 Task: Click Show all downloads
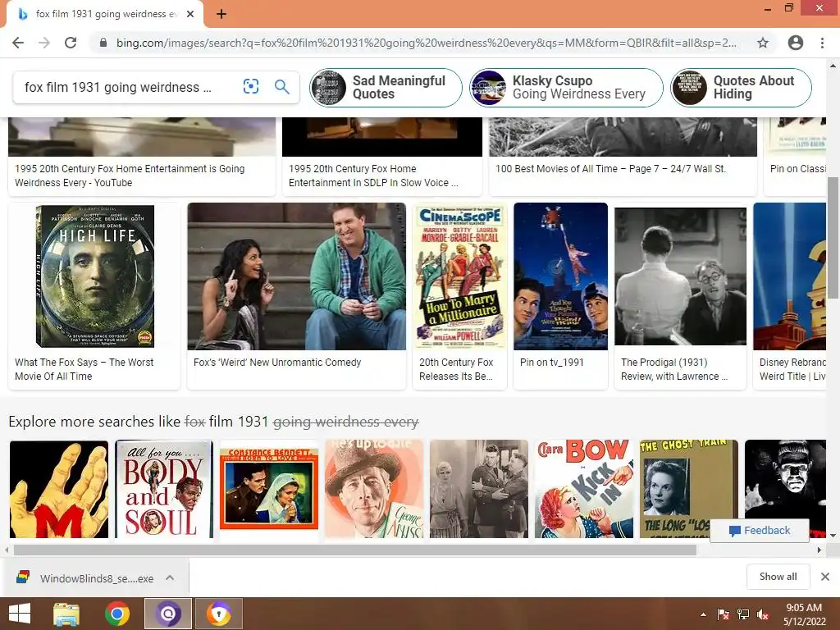(778, 577)
